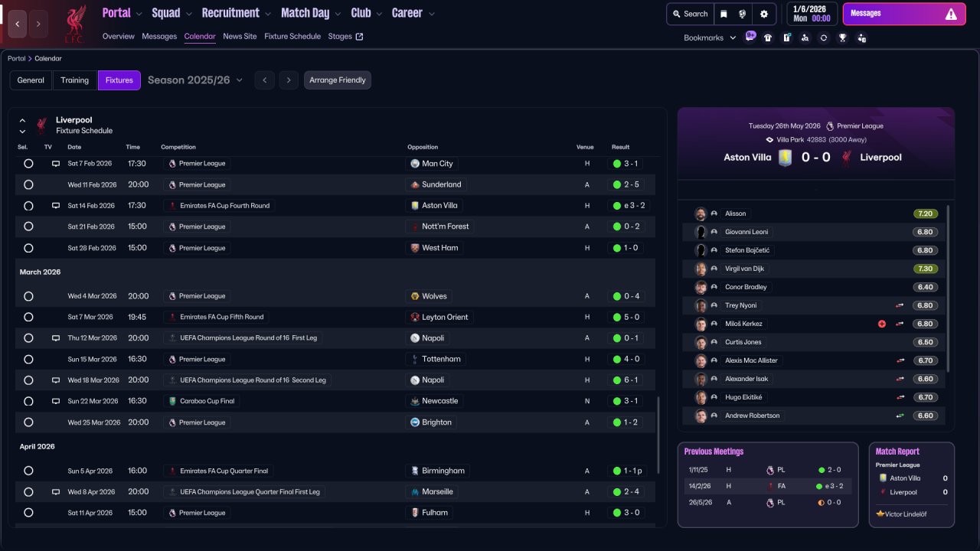The height and width of the screenshot is (551, 980).
Task: Open the bookmark icon in top bar
Action: [724, 14]
